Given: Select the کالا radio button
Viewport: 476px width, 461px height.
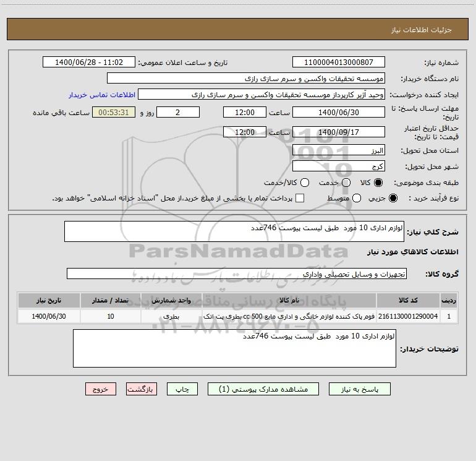Looking at the screenshot, I should 378,183.
